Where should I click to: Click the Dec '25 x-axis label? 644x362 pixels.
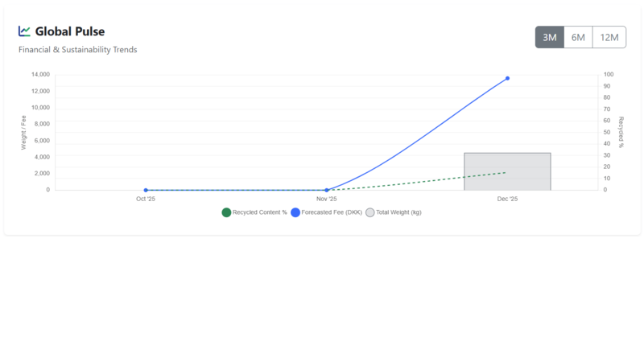point(507,199)
